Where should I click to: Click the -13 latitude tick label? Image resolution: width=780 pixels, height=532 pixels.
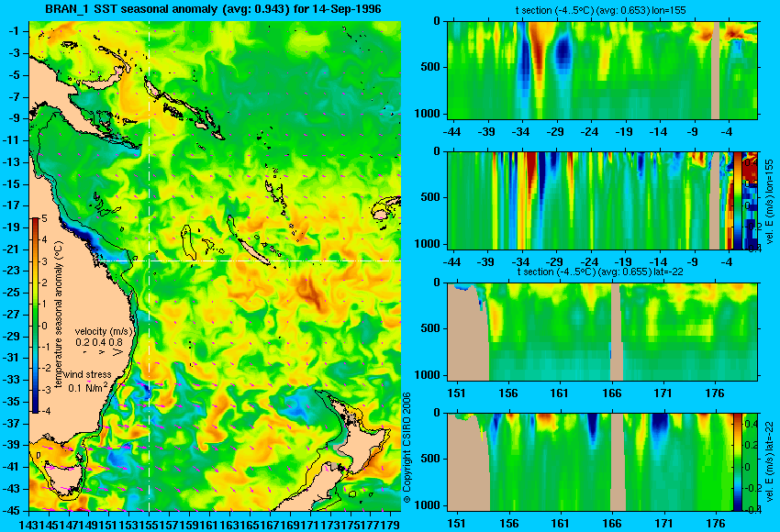coord(12,162)
